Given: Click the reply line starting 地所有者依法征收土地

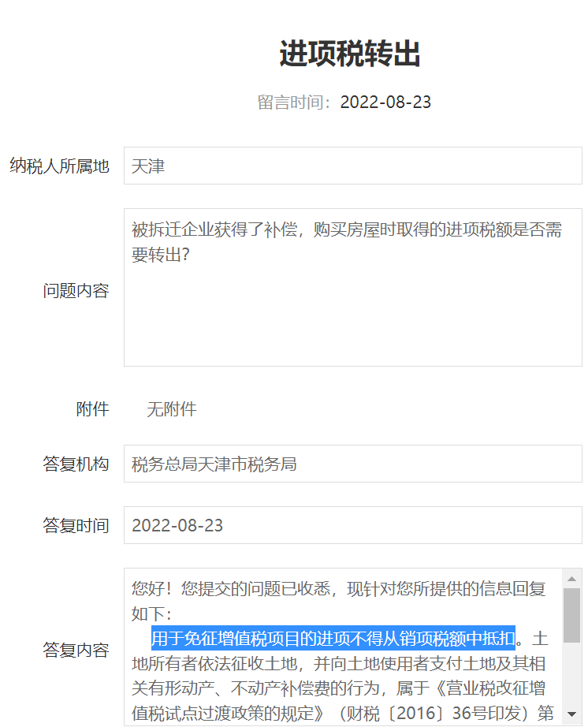Looking at the screenshot, I should pos(339,664).
